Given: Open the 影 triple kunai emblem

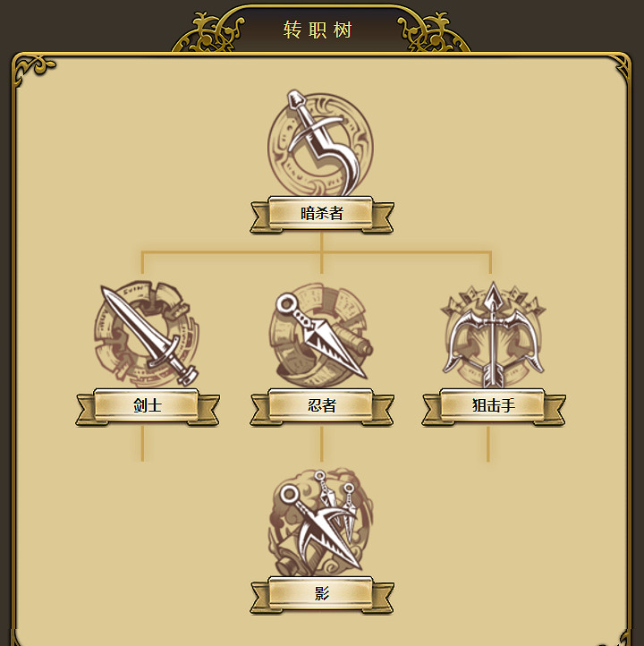Looking at the screenshot, I should click(322, 523).
